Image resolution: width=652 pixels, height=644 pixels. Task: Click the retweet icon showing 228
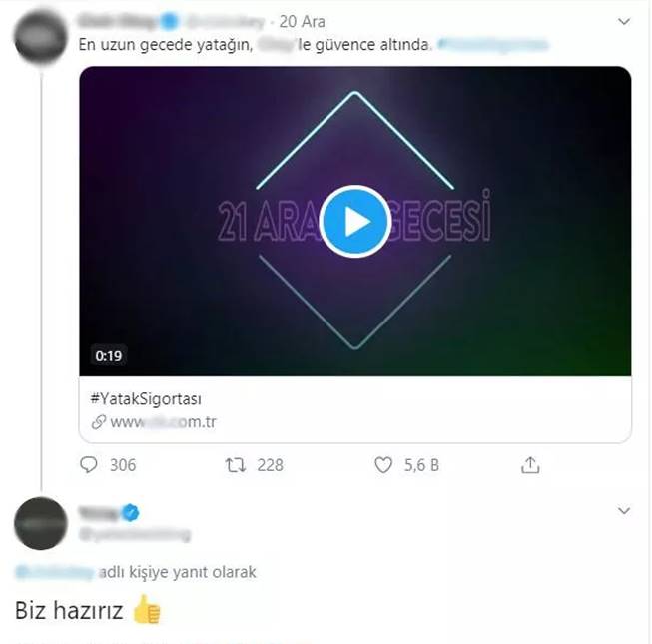pyautogui.click(x=236, y=465)
